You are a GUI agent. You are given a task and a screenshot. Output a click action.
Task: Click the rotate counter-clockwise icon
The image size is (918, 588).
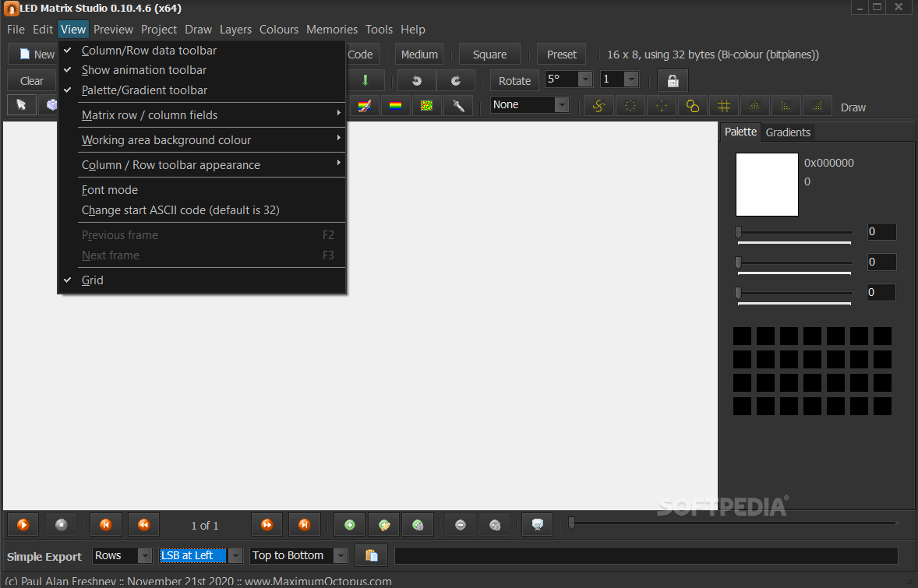(x=416, y=80)
